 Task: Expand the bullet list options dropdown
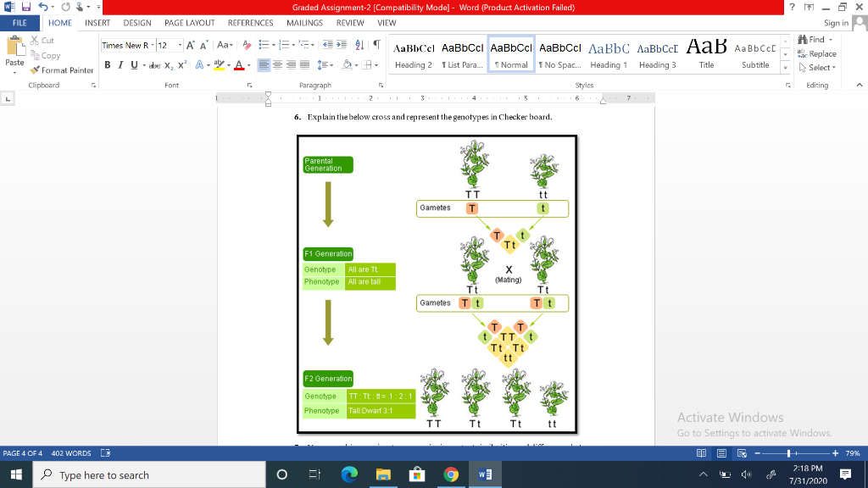coord(274,46)
